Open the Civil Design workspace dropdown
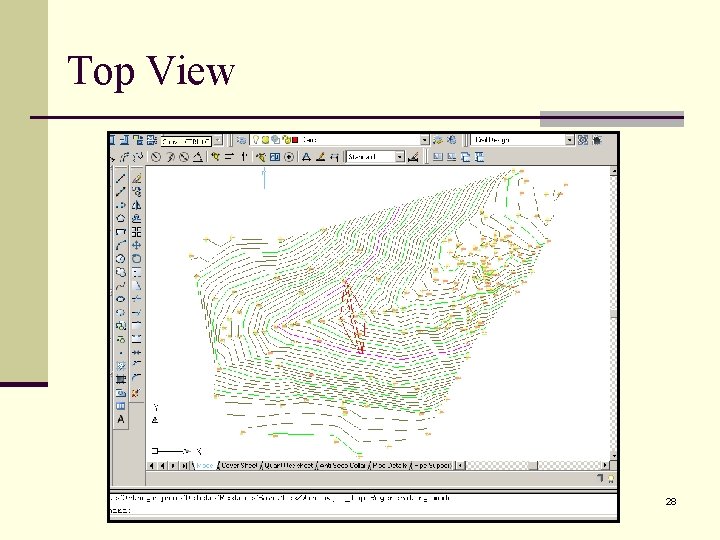720x540 pixels. (x=569, y=140)
